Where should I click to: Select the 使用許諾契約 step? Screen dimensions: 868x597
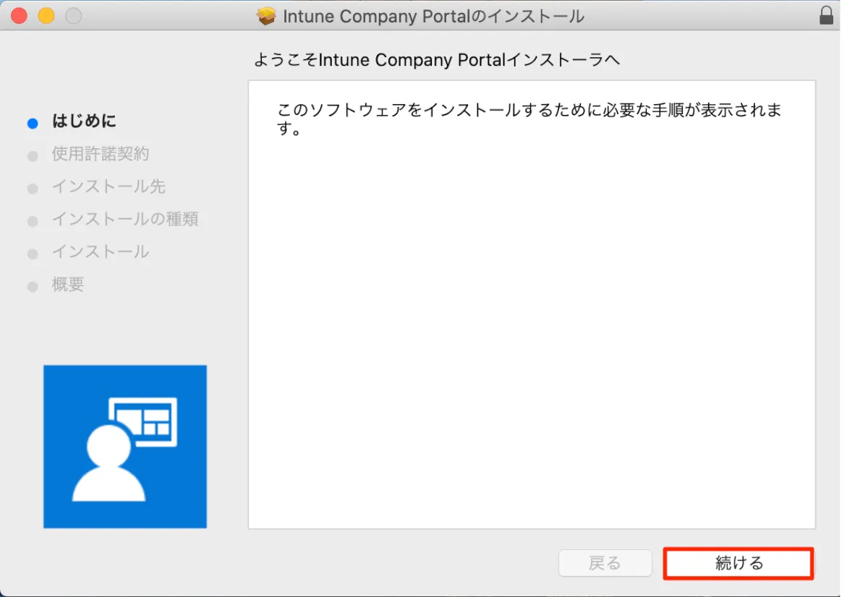click(101, 154)
